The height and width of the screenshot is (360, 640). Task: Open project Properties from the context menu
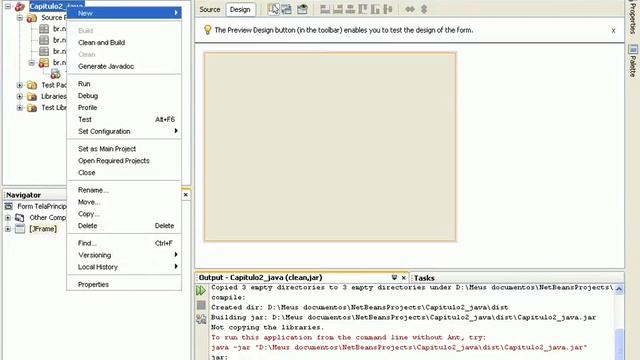[124, 284]
